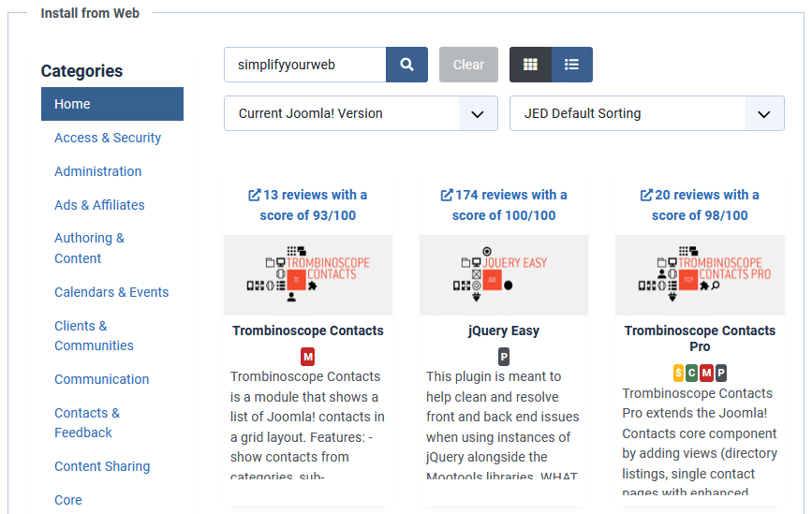
Task: Select the Home category
Action: (112, 104)
